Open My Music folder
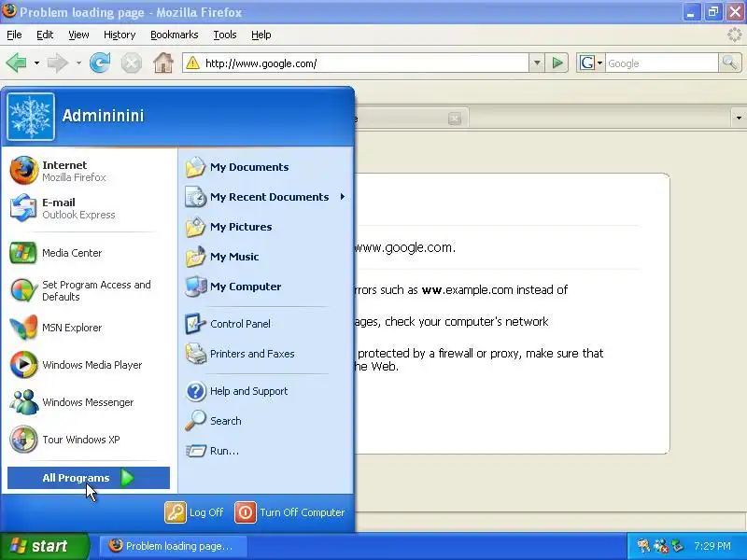Image resolution: width=747 pixels, height=560 pixels. tap(265, 257)
